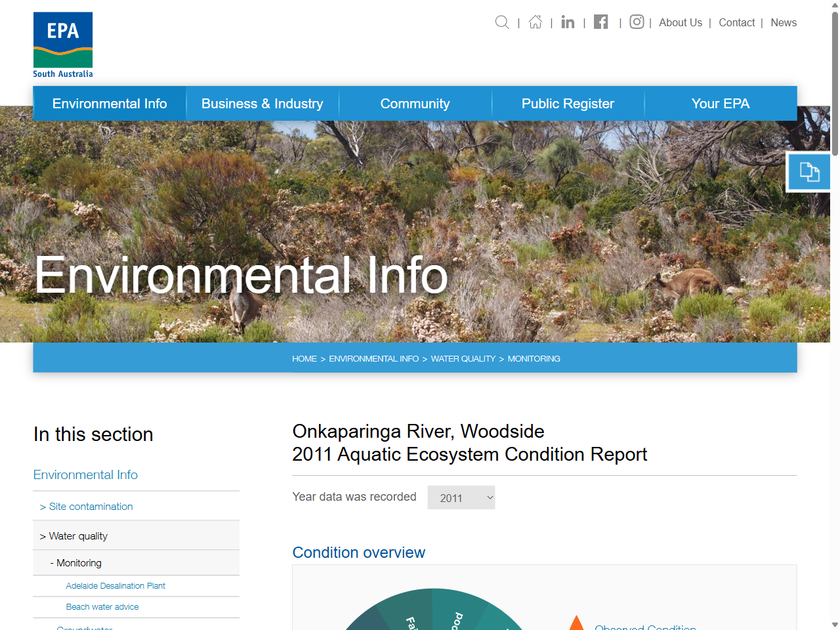
Task: Open EPA's Instagram page via its icon
Action: [636, 22]
